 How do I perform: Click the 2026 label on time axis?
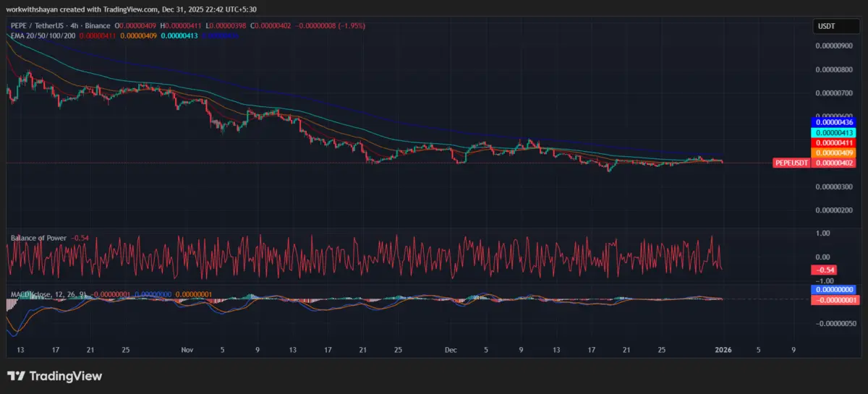click(723, 350)
